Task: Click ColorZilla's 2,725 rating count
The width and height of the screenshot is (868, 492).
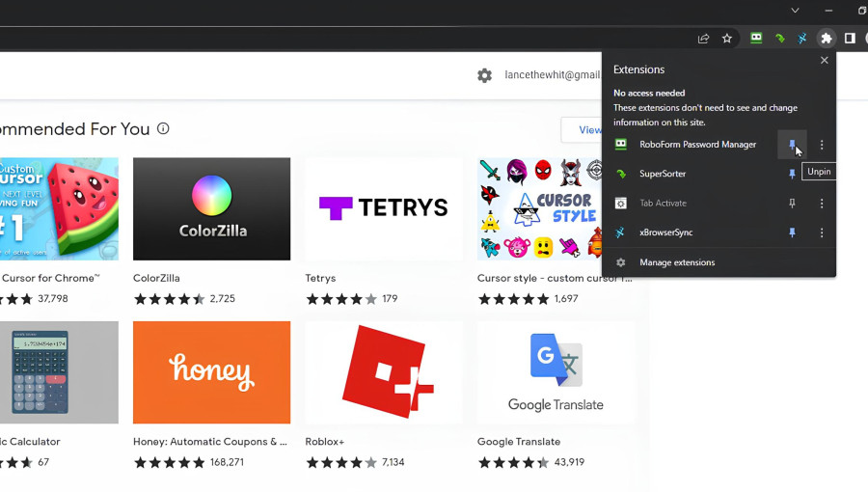Action: click(222, 299)
